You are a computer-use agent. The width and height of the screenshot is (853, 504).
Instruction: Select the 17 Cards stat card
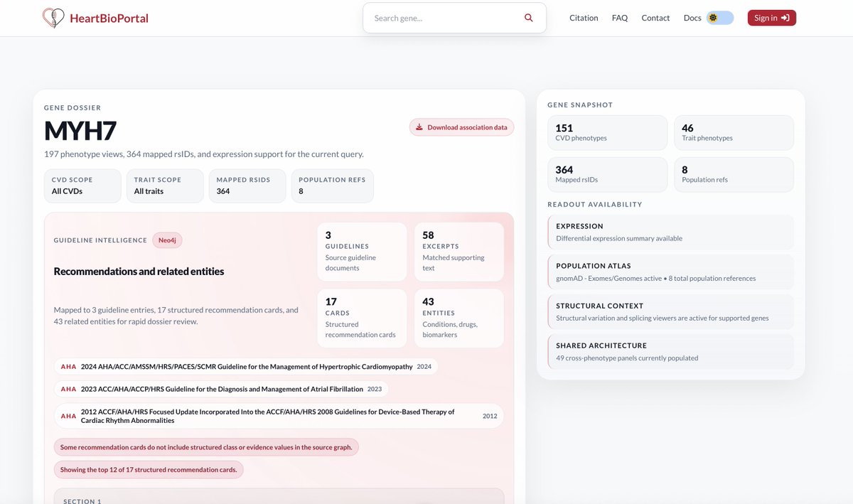click(x=362, y=318)
